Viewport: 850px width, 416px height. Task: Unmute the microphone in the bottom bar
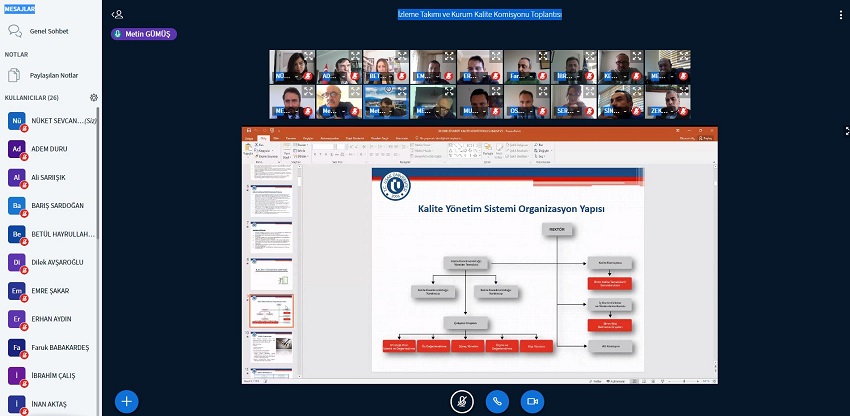click(461, 401)
